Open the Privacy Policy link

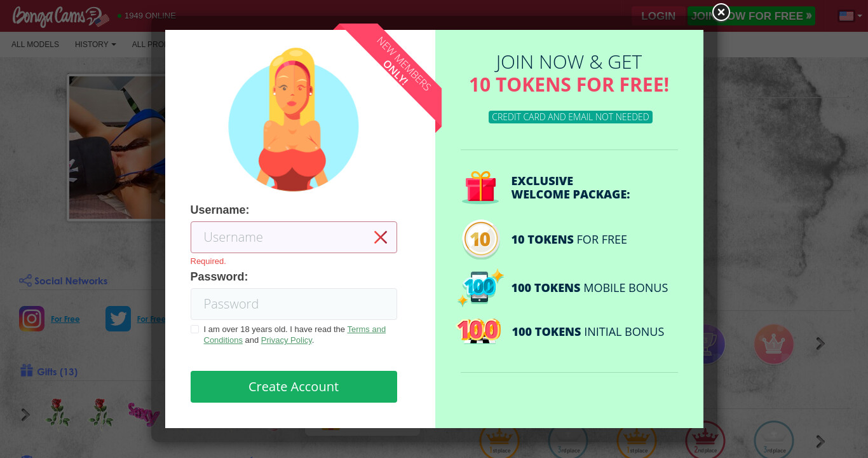(287, 340)
